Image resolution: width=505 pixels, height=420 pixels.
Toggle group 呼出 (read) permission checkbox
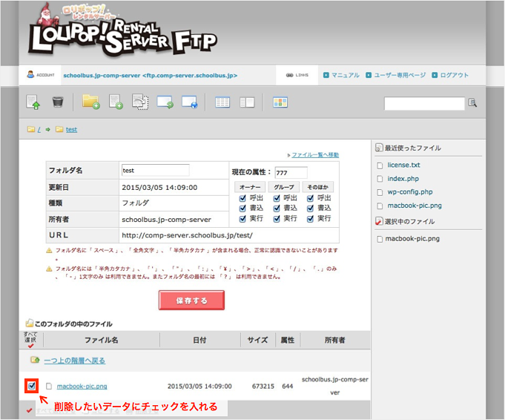277,198
